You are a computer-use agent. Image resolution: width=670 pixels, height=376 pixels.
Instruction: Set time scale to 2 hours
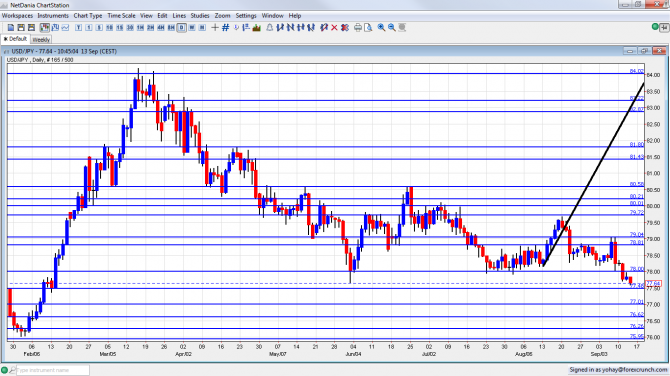click(150, 27)
